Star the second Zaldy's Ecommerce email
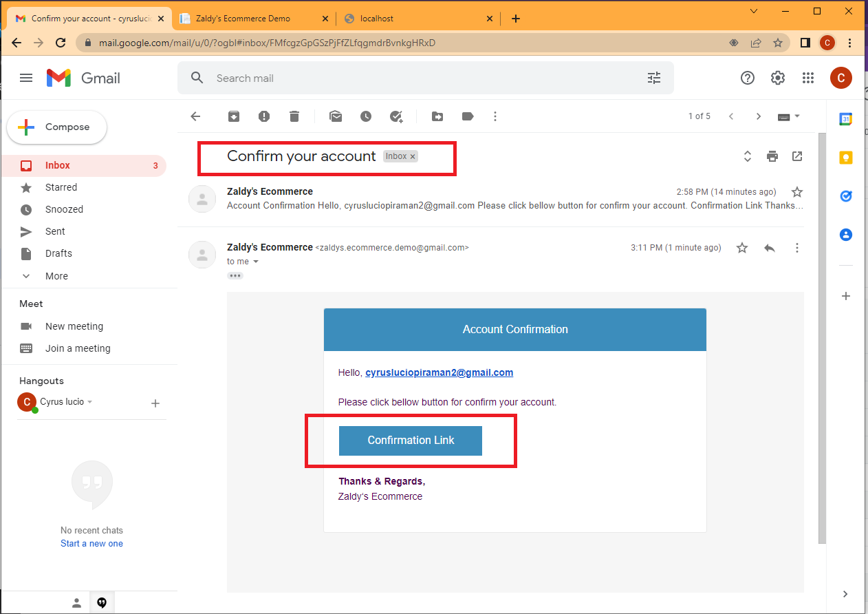 click(x=741, y=247)
